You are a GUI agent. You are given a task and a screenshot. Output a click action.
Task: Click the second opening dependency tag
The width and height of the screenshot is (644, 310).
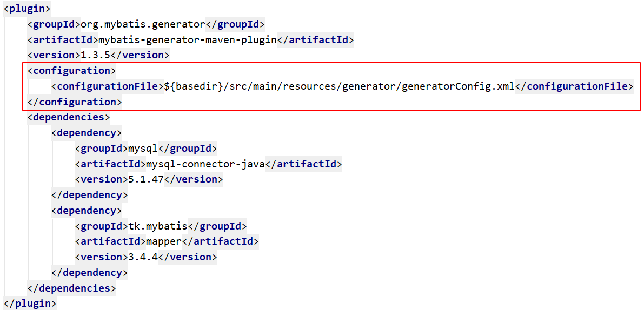pyautogui.click(x=87, y=211)
